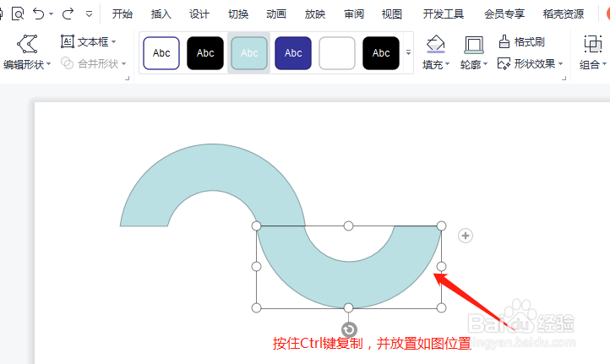Click the 组合 group icon
Viewport: 610px width, 364px height.
click(x=592, y=44)
